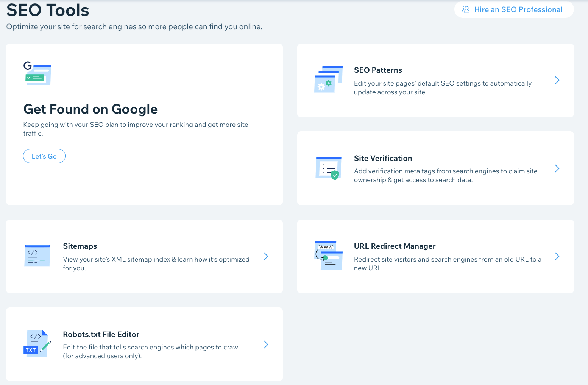This screenshot has width=588, height=385.
Task: Expand the SEO Patterns card chevron
Action: coord(557,80)
